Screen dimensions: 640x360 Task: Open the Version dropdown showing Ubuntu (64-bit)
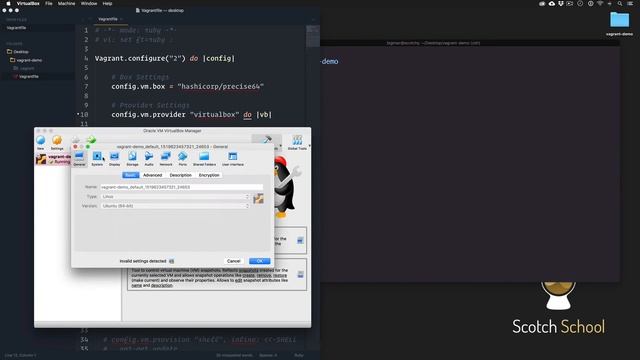click(175, 206)
